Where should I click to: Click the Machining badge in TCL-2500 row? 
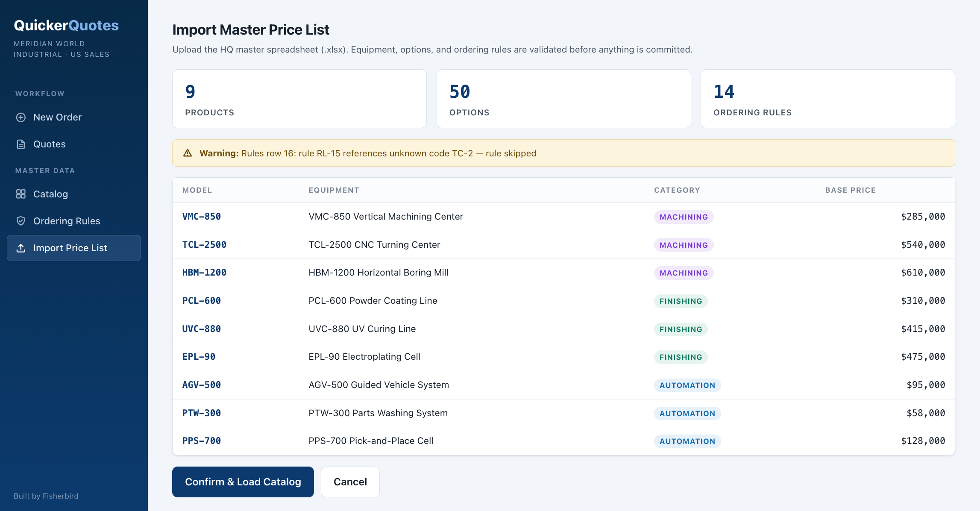coord(684,245)
